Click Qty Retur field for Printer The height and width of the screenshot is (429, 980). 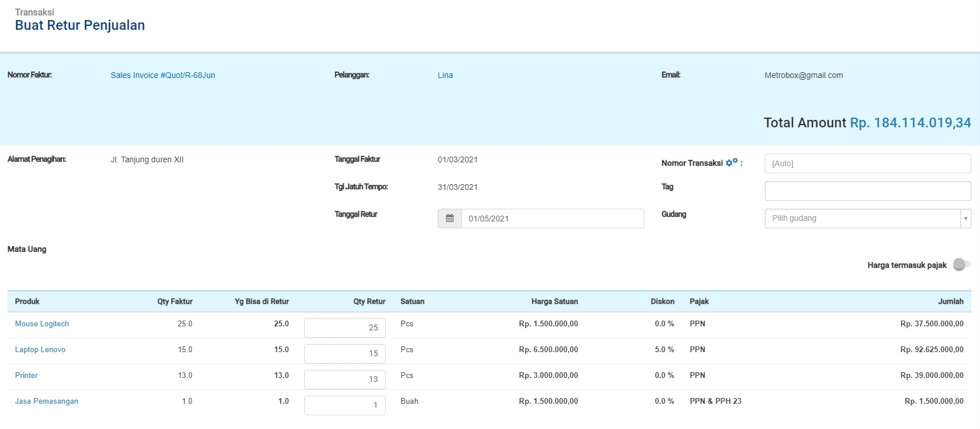(345, 379)
